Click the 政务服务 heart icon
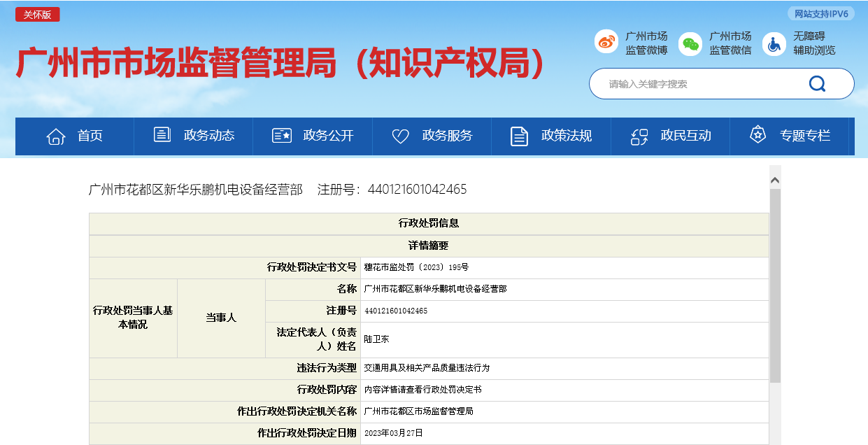Screen dimensions: 868x445 [x=401, y=136]
